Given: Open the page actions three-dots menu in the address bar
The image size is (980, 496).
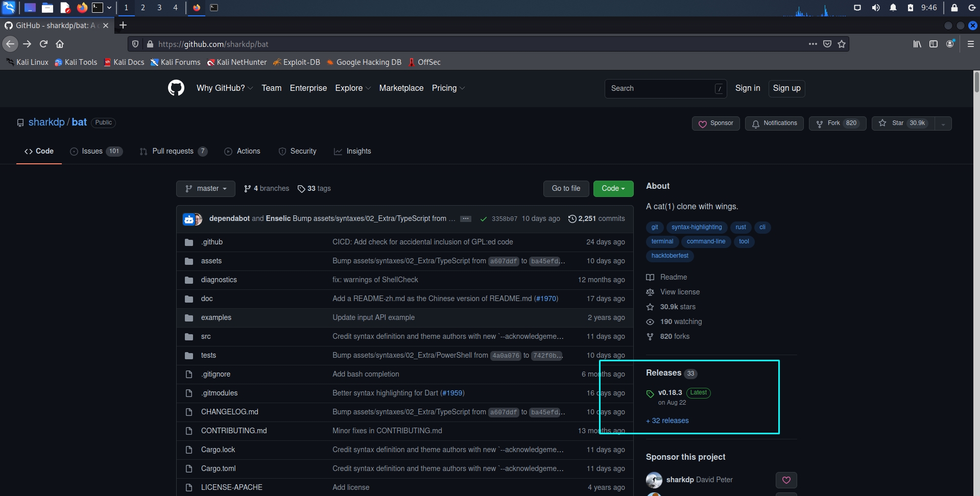Looking at the screenshot, I should 812,44.
